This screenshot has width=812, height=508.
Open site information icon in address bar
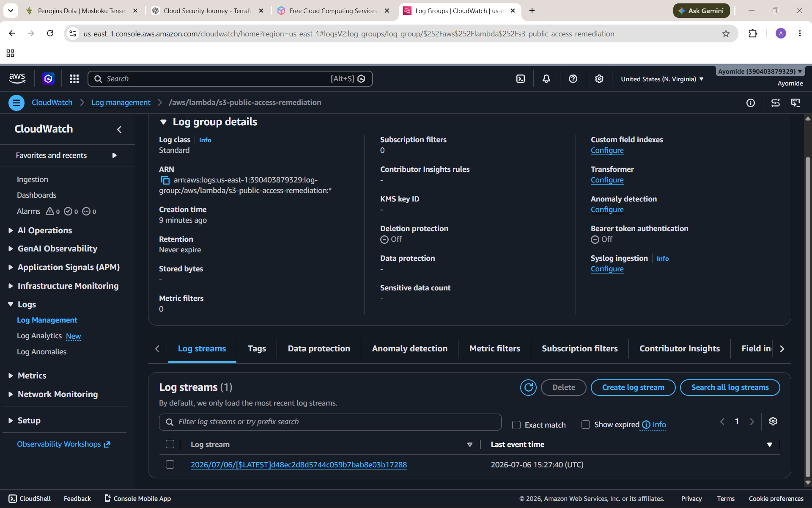(73, 33)
